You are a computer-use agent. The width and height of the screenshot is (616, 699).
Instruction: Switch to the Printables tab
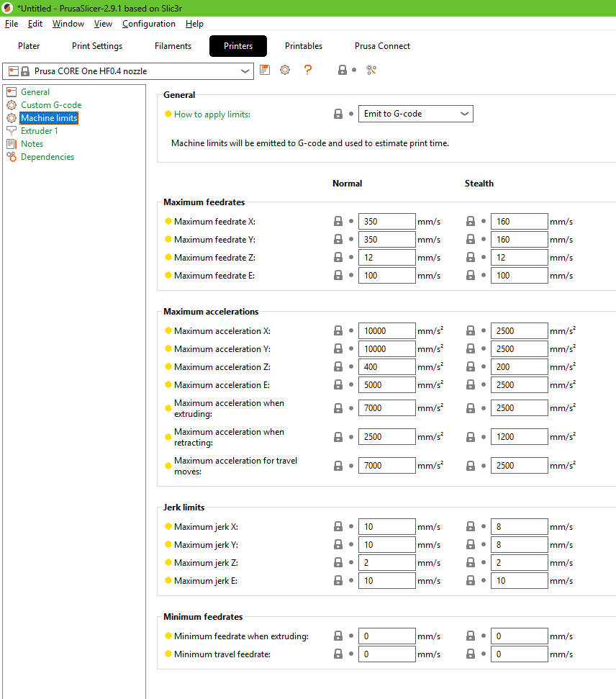coord(304,46)
